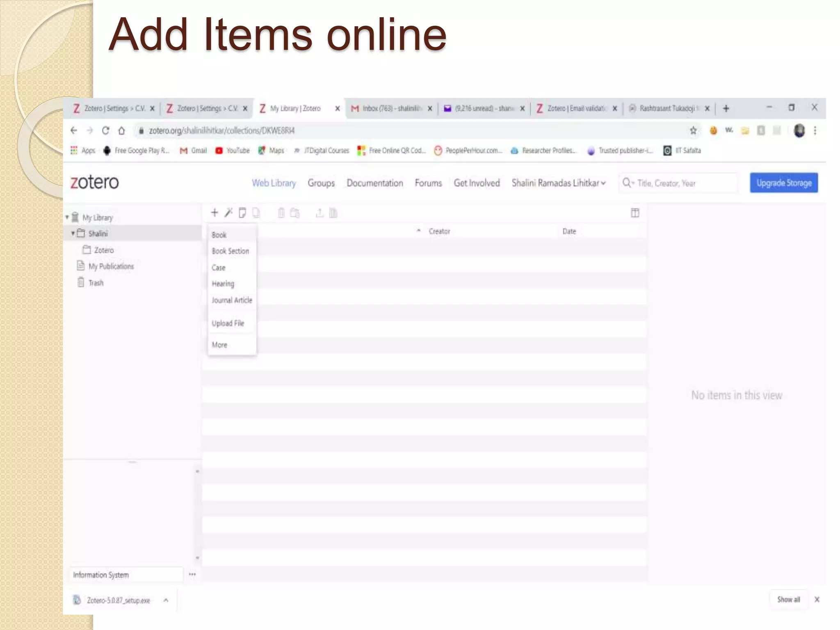Open the Get Involved link
This screenshot has width=840, height=630.
tap(477, 183)
